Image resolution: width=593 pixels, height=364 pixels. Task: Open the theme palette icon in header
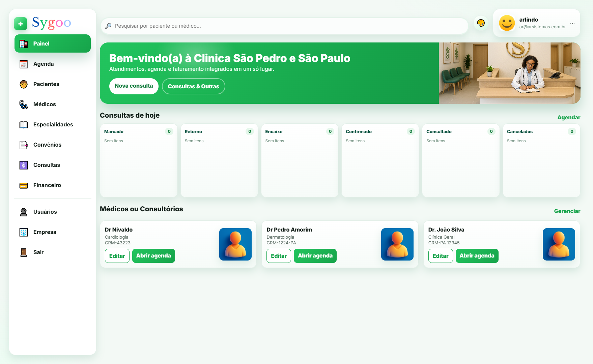tap(481, 23)
